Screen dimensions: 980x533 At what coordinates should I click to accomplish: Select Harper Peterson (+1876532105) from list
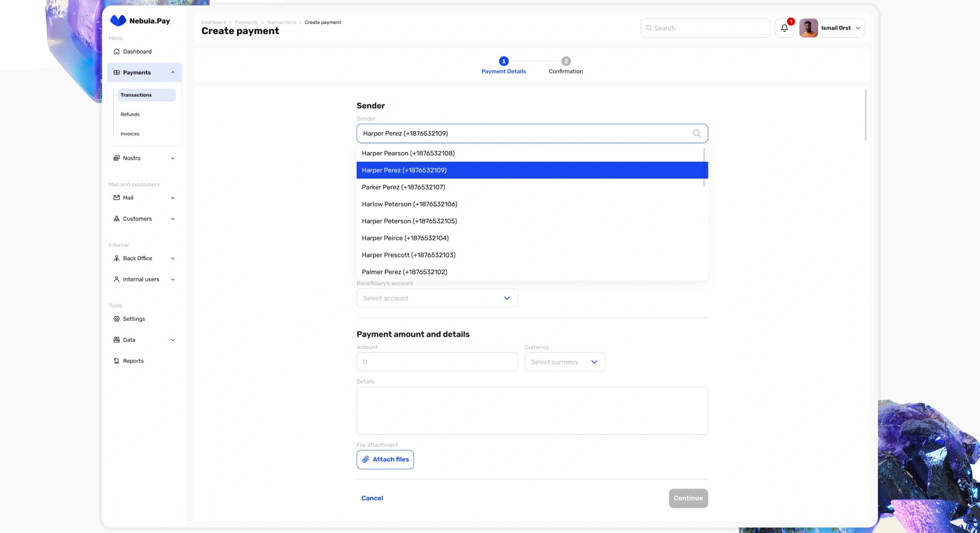409,221
